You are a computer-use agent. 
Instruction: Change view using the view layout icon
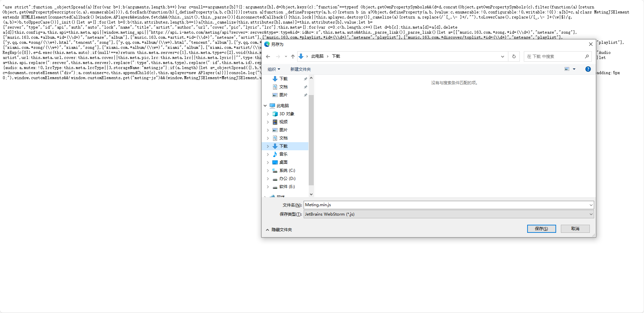[x=567, y=69]
